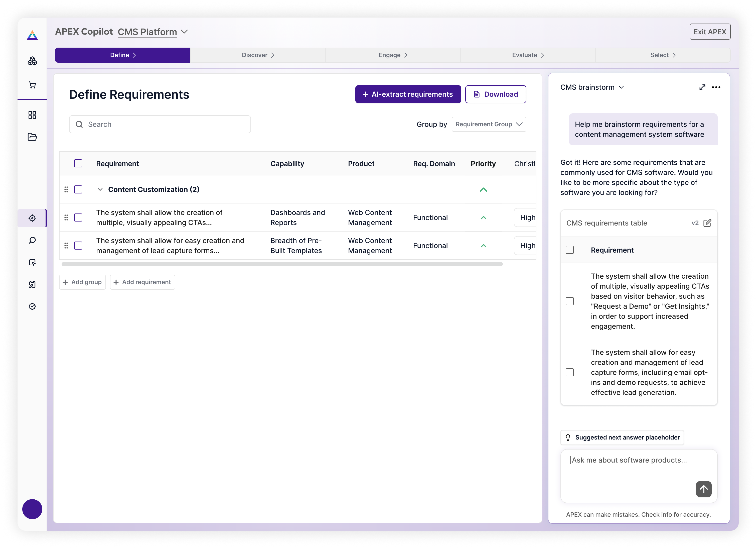Select the lead capture forms checkbox in chat table
The height and width of the screenshot is (548, 756).
click(x=570, y=372)
